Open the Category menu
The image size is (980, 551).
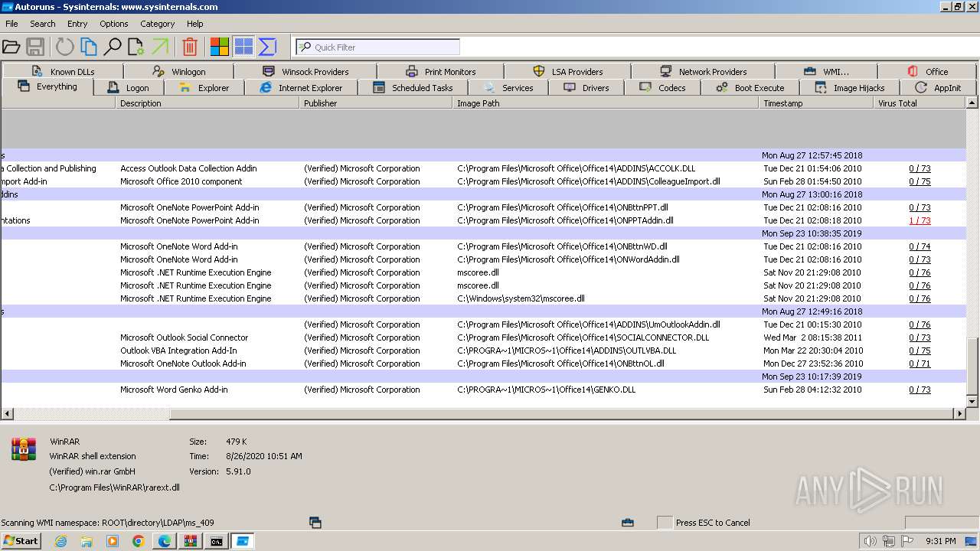point(158,24)
